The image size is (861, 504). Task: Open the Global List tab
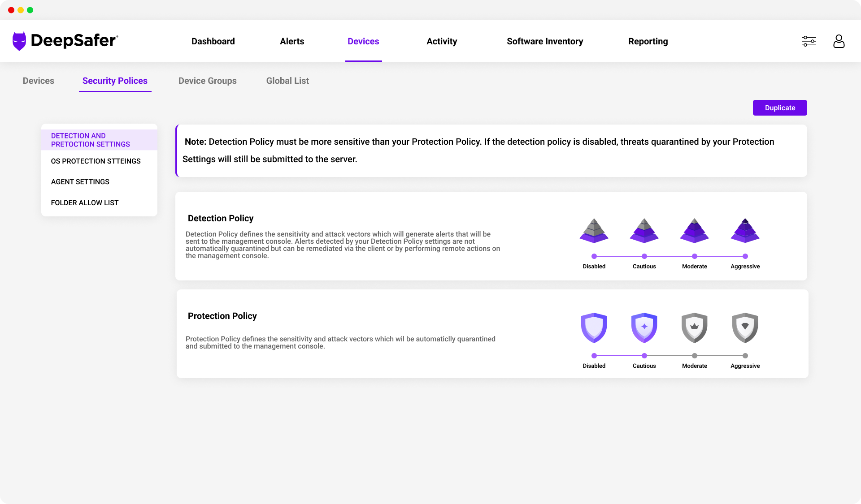[287, 81]
